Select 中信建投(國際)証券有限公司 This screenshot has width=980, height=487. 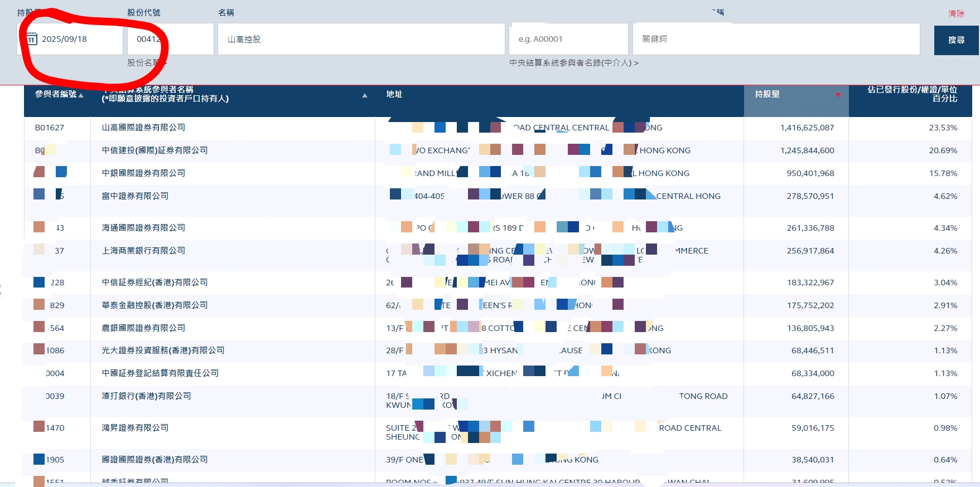click(x=155, y=150)
